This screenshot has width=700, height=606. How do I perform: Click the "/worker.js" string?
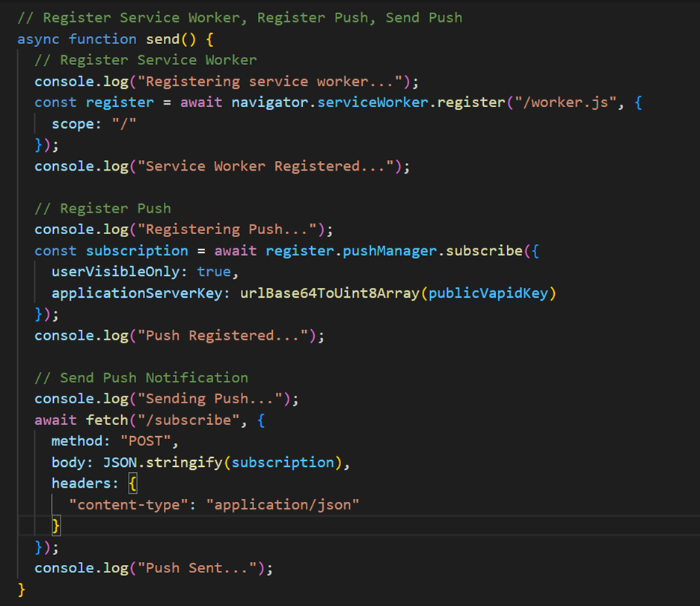pyautogui.click(x=565, y=102)
